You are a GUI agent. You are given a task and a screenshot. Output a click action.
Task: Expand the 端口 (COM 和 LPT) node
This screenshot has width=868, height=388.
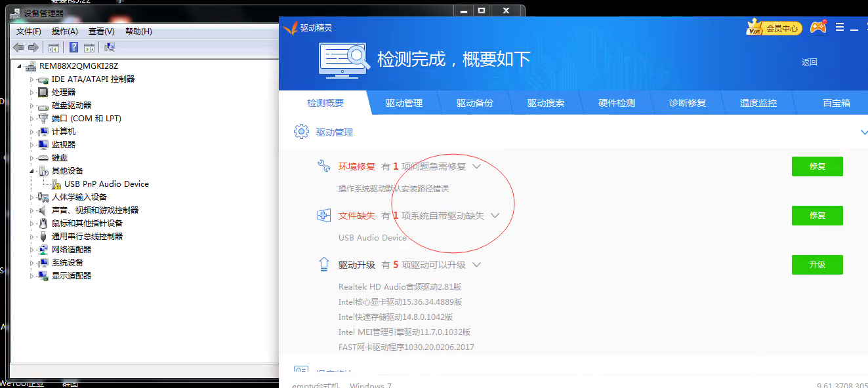tap(31, 118)
